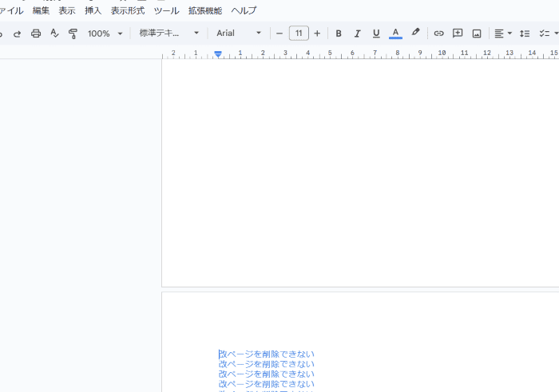The height and width of the screenshot is (392, 559).
Task: Open the 拡張機能 menu
Action: [205, 10]
